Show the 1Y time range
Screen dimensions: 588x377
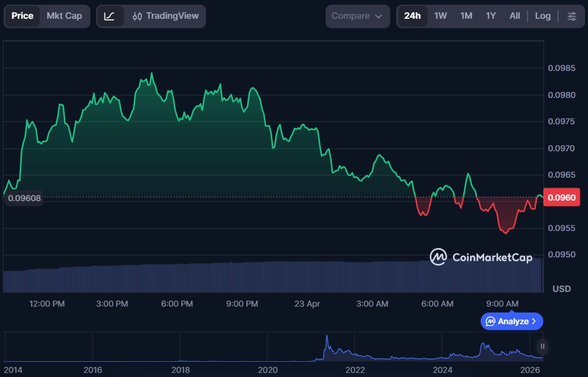(x=491, y=16)
